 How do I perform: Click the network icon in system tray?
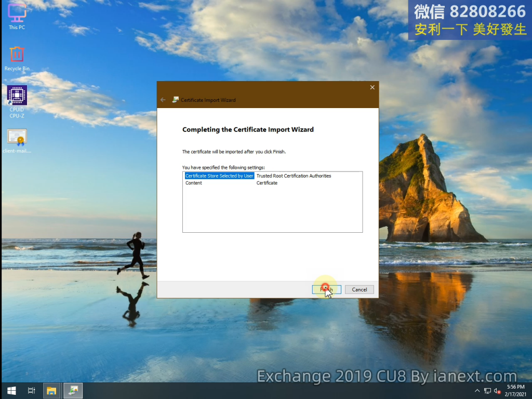(487, 391)
